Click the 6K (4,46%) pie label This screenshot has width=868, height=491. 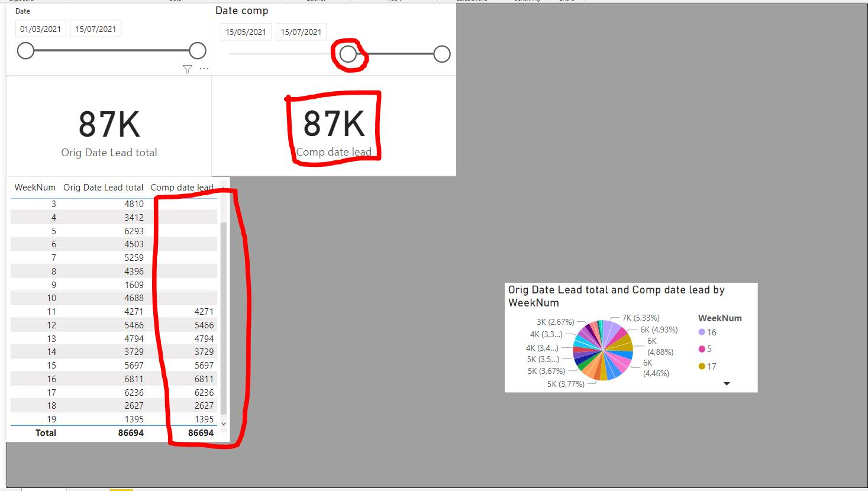(x=656, y=368)
